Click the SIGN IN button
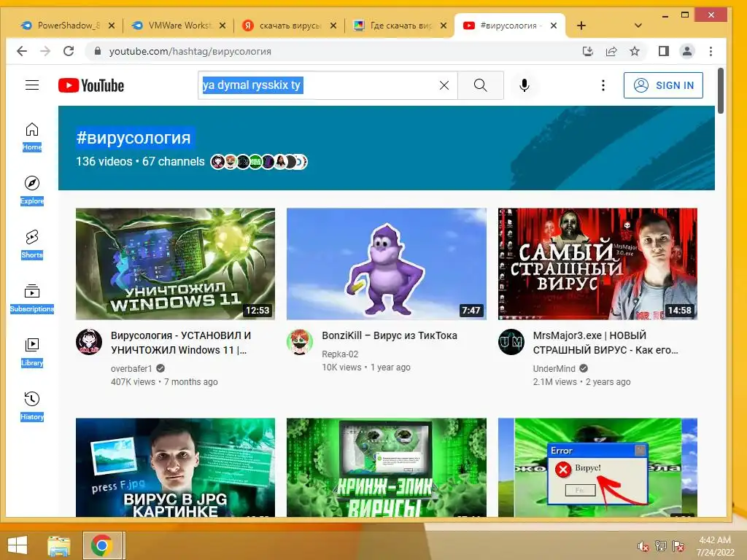The width and height of the screenshot is (747, 560). coord(663,85)
